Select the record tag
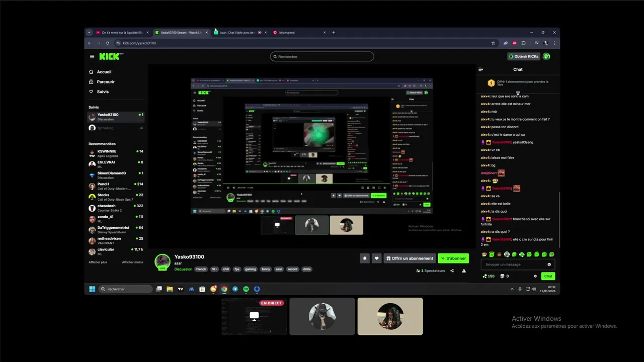This screenshot has width=644, height=362. click(x=293, y=269)
